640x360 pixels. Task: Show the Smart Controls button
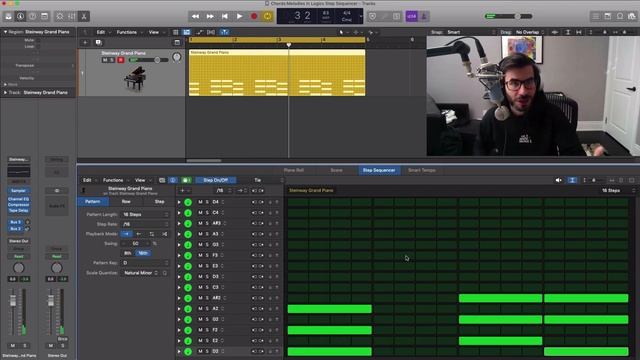point(60,16)
